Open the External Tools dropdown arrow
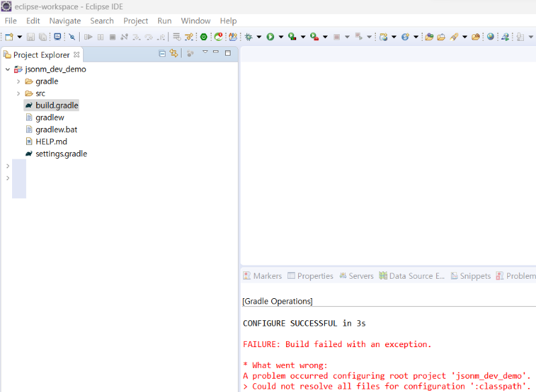 coord(325,37)
